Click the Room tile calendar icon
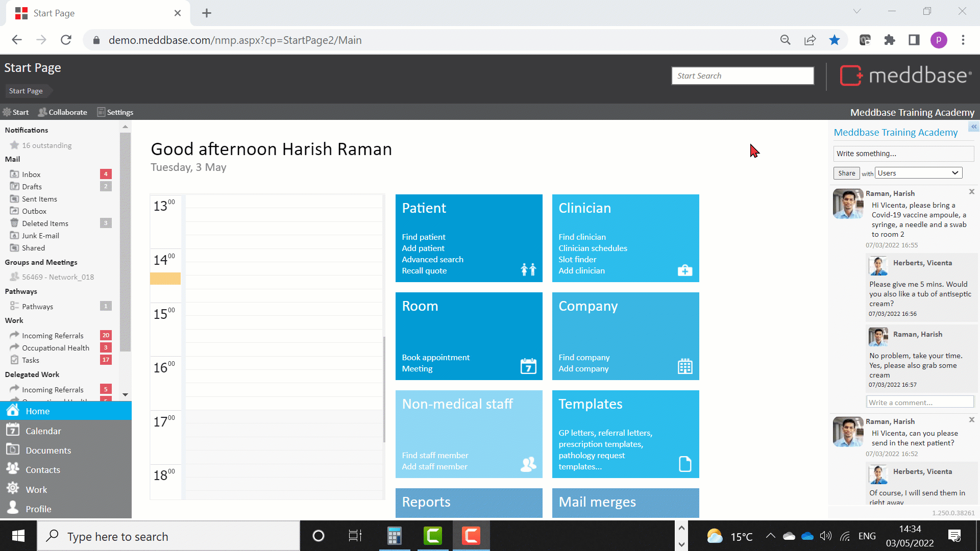 pyautogui.click(x=528, y=366)
